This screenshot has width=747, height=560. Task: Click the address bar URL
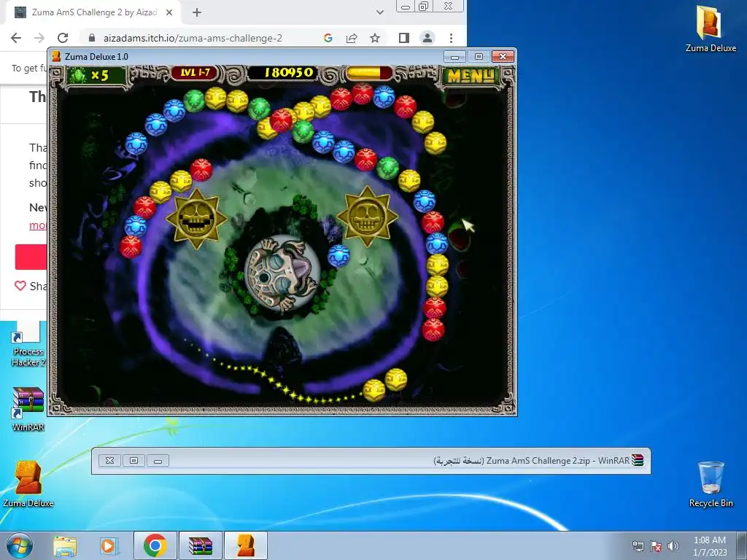point(193,38)
